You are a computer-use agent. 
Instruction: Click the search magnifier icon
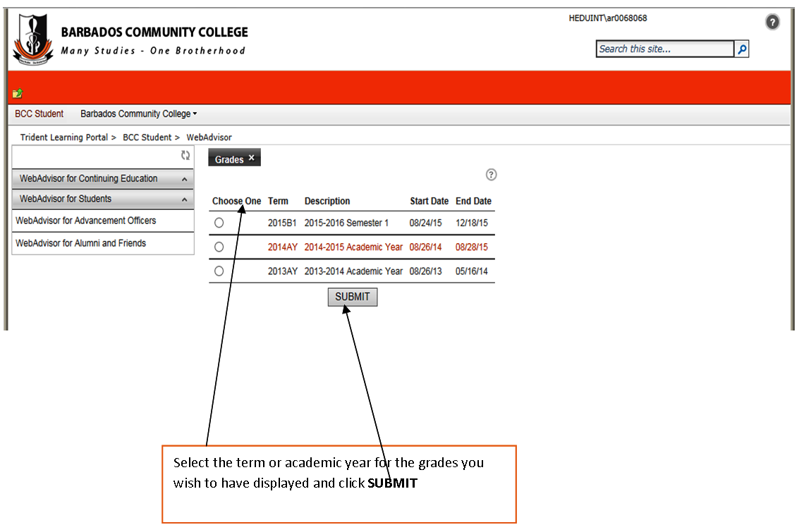(x=742, y=49)
